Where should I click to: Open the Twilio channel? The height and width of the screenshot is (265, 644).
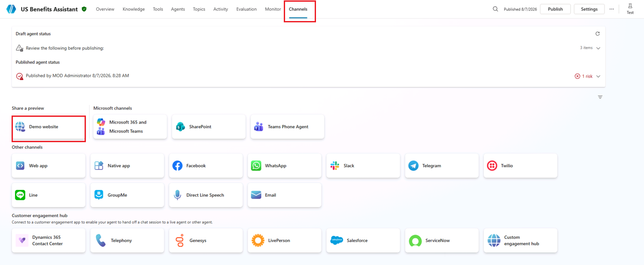[520, 166]
